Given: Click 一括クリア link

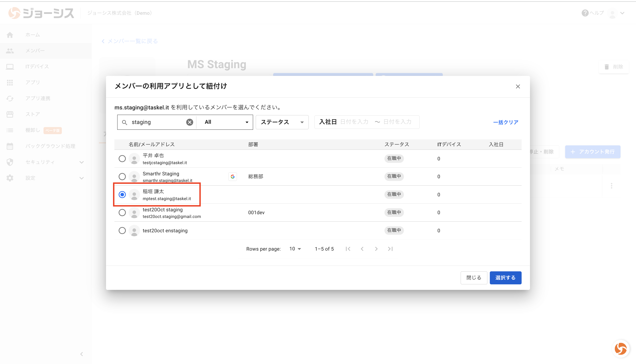Looking at the screenshot, I should point(506,122).
